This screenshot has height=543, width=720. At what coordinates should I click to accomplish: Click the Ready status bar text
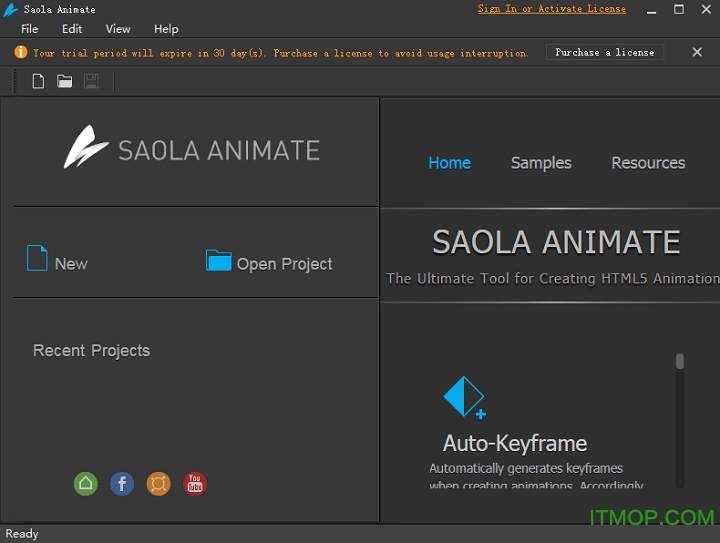[22, 534]
